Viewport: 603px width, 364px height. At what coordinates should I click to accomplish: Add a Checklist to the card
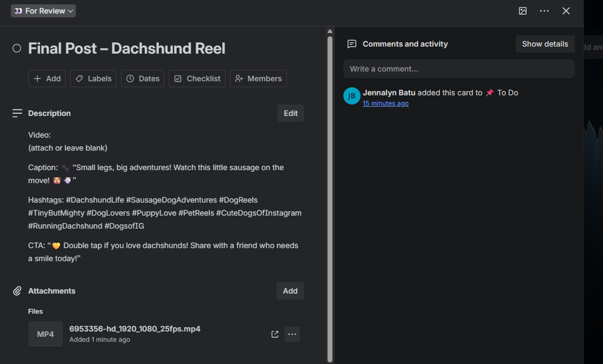197,79
